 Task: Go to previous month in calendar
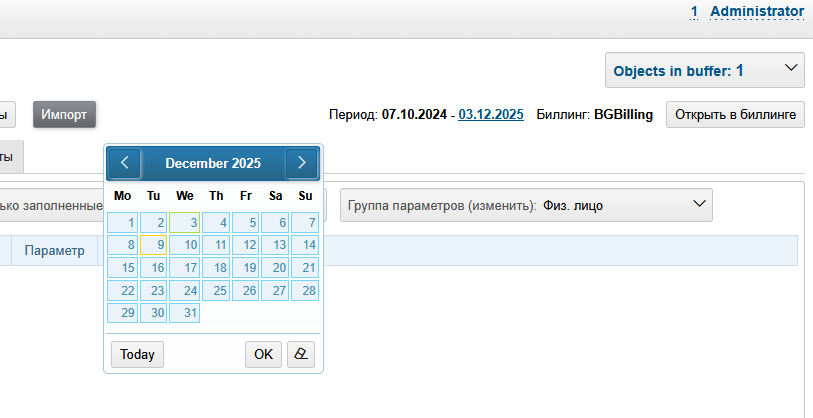[124, 163]
